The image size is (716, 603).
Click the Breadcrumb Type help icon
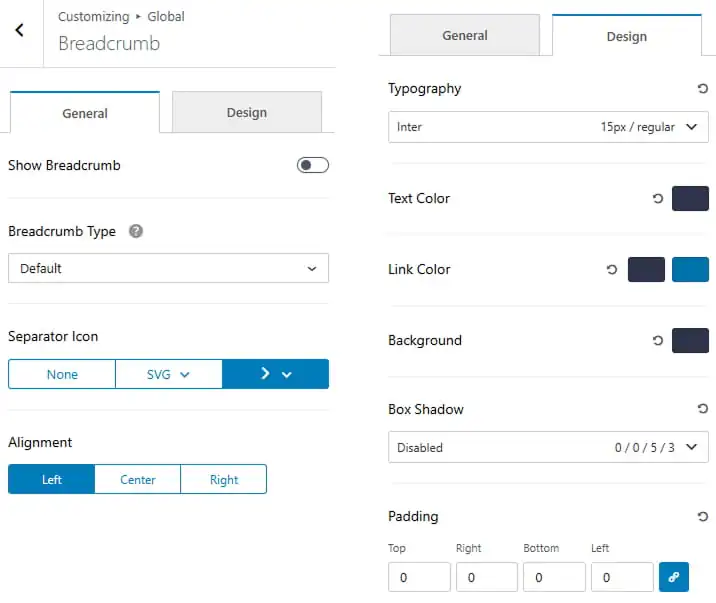136,231
